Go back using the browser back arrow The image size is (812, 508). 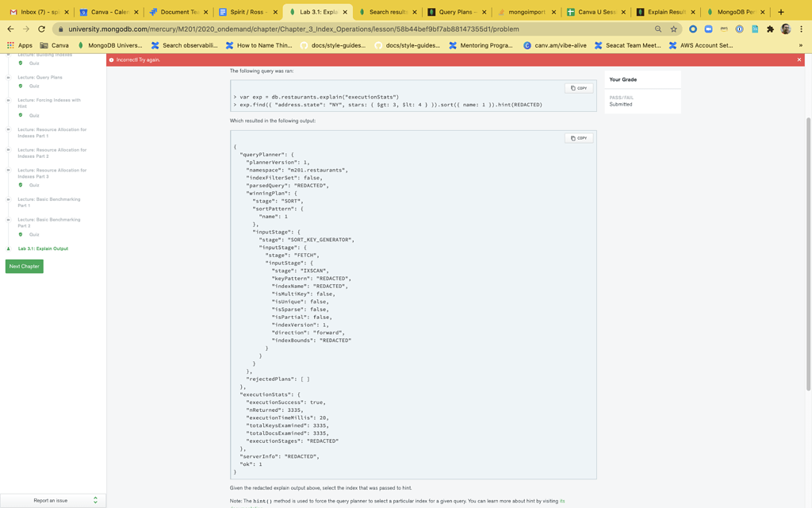[x=10, y=29]
